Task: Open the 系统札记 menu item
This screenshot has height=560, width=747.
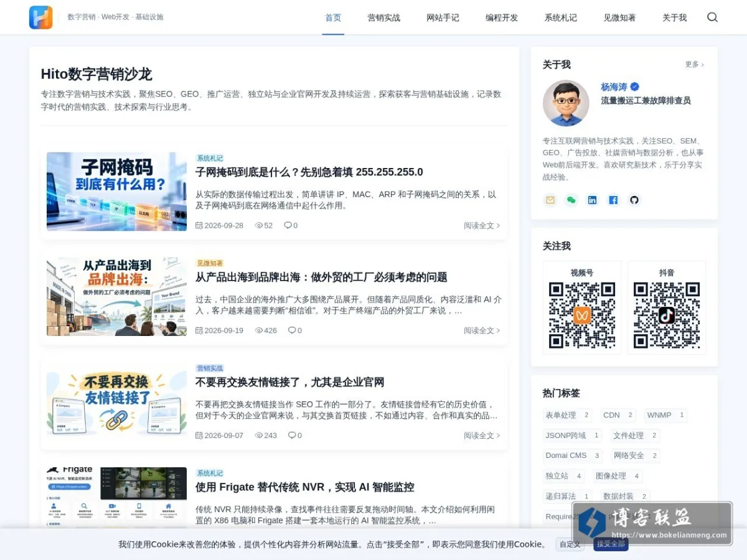Action: [x=560, y=17]
